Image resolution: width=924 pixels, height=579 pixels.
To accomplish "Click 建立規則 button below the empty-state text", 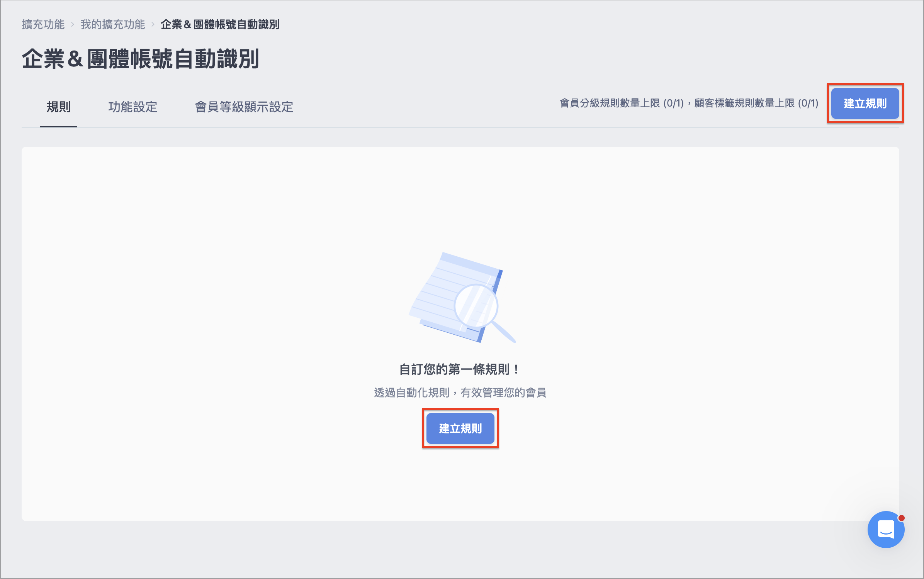I will click(460, 428).
